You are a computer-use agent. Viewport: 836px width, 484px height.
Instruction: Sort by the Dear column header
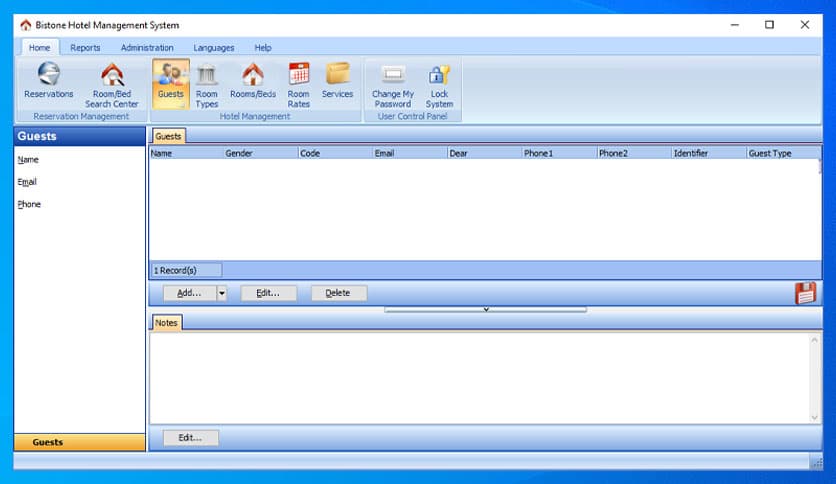coord(485,153)
